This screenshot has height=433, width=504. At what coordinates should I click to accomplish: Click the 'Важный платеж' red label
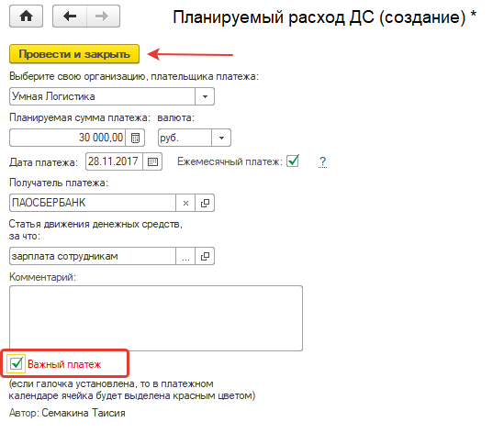(64, 364)
